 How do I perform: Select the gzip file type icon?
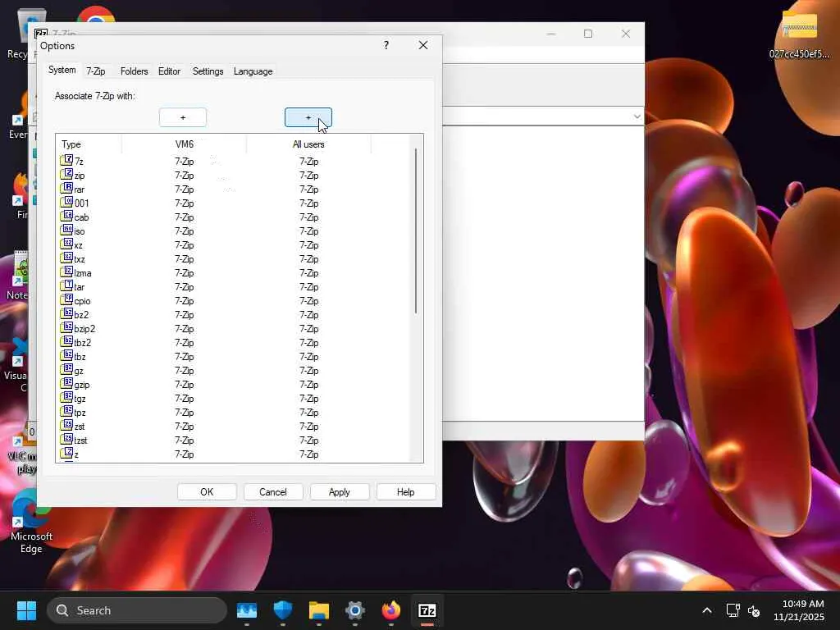66,384
